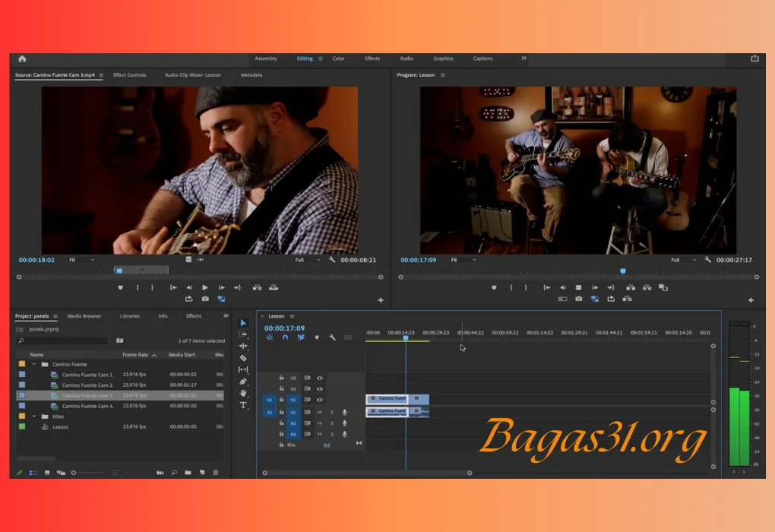Play the clip in the Source monitor
This screenshot has height=532, width=775.
point(204,287)
